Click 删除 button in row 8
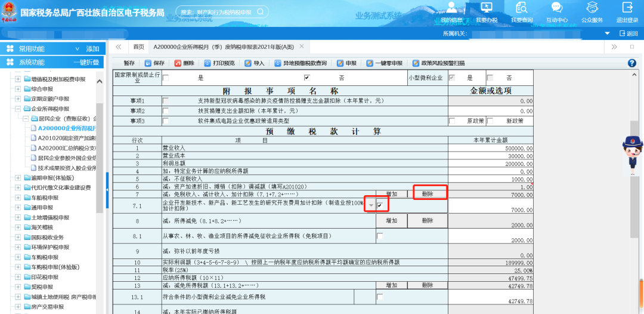Image resolution: width=644 pixels, height=314 pixels. (x=428, y=220)
